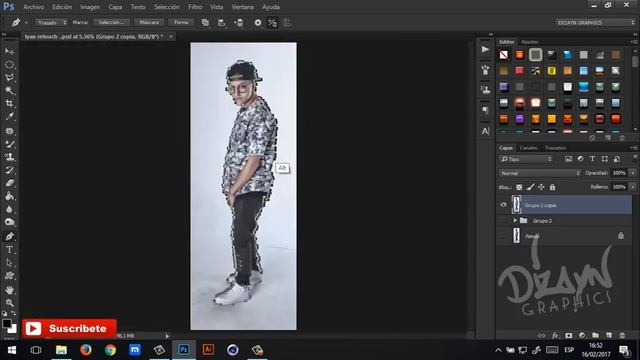This screenshot has height=360, width=640.
Task: Toggle lock position
Action: (541, 187)
